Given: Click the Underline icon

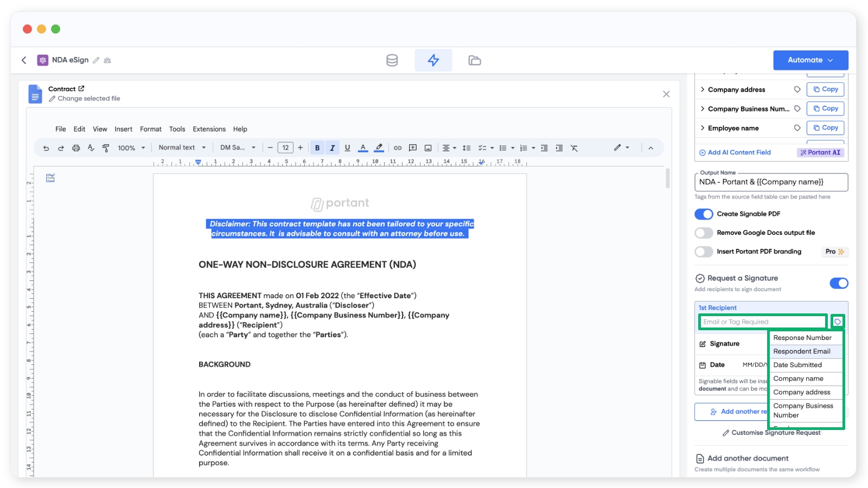Looking at the screenshot, I should coord(347,147).
